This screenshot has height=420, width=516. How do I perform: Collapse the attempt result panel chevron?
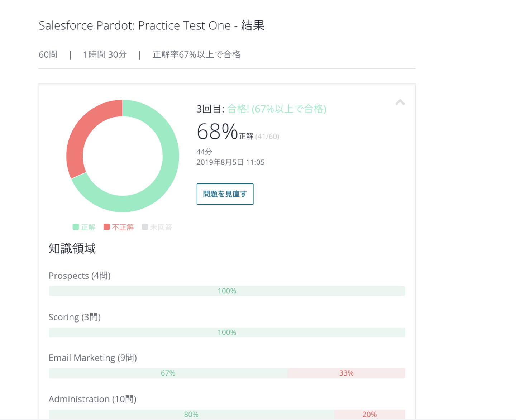(x=400, y=102)
